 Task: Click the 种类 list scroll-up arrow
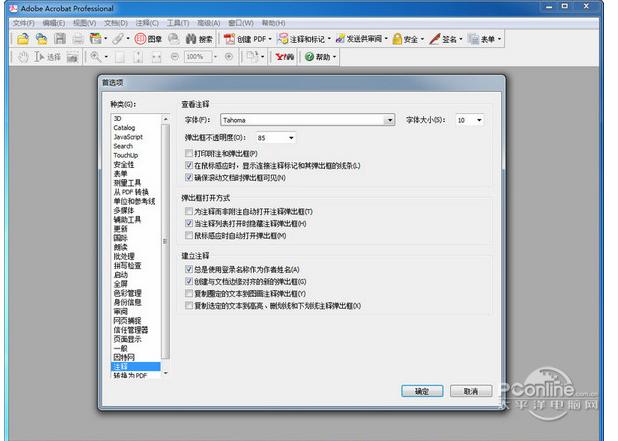point(166,119)
